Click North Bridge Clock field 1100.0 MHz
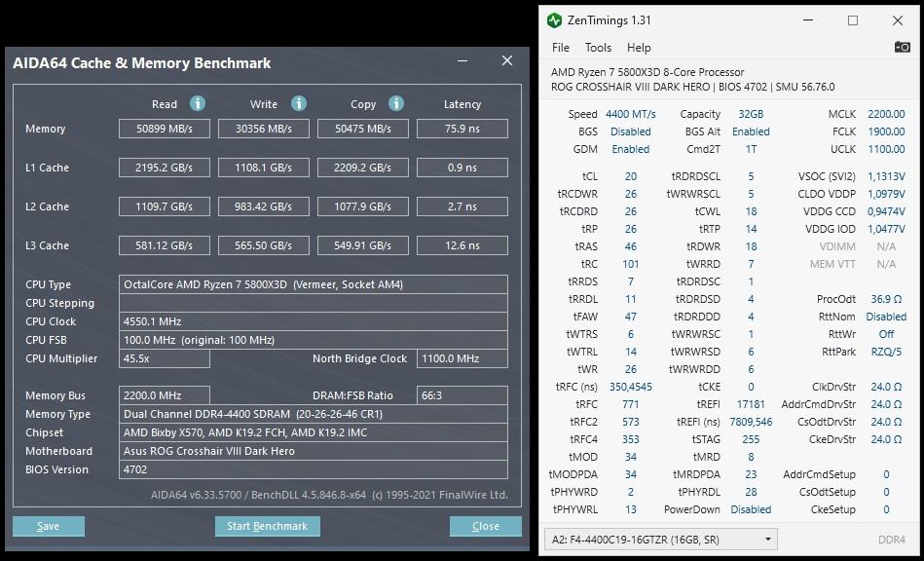The image size is (924, 561). tap(462, 358)
